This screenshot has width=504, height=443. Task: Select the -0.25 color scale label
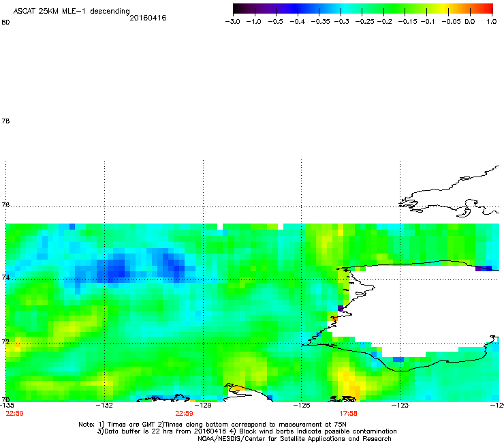point(364,22)
